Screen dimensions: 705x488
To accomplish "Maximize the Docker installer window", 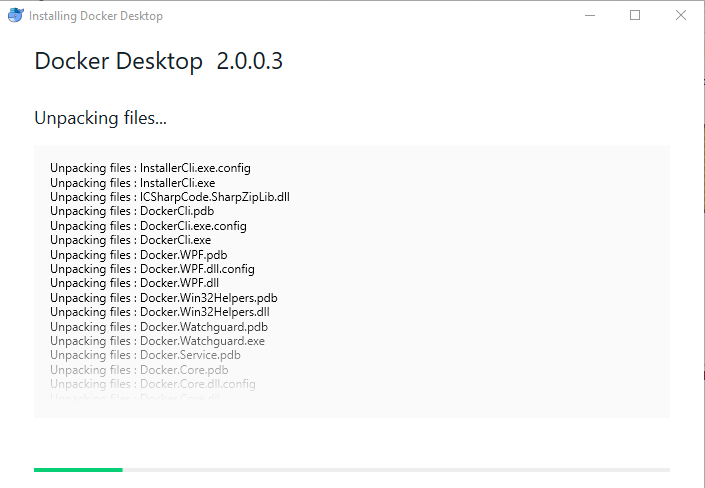I will pos(635,15).
